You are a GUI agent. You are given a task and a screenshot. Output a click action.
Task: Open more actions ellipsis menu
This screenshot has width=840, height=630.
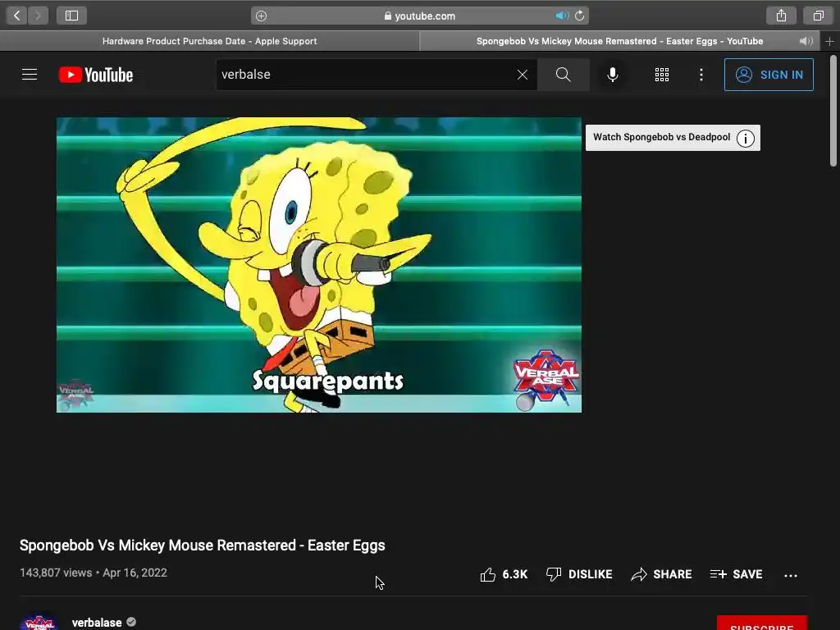pyautogui.click(x=790, y=575)
